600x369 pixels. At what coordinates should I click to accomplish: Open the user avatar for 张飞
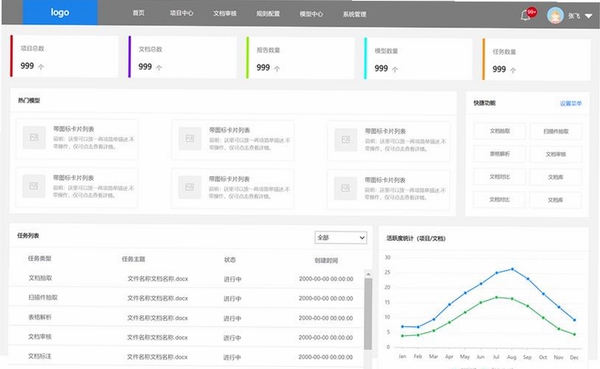555,16
